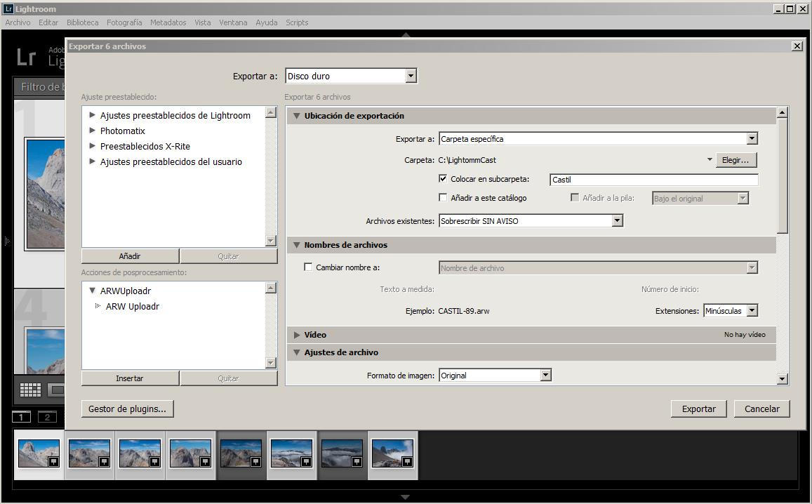Collapse top panel using upward arrow
The height and width of the screenshot is (504, 812).
(406, 34)
